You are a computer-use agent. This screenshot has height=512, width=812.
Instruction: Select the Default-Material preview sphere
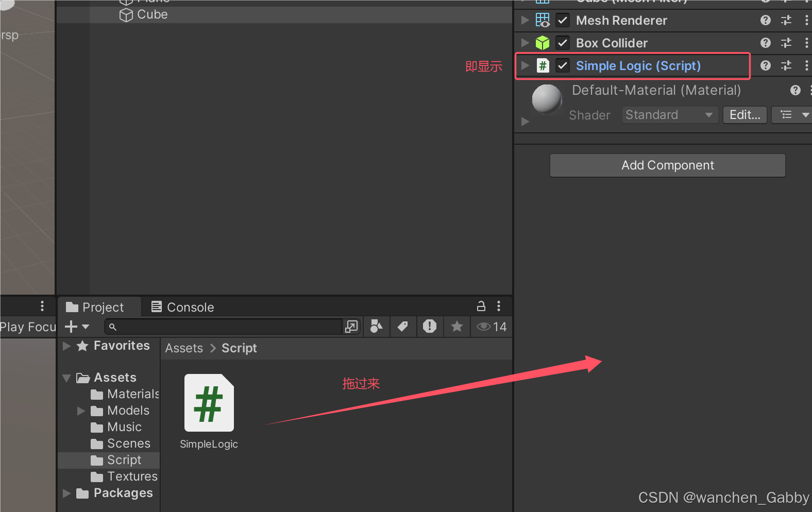click(547, 98)
